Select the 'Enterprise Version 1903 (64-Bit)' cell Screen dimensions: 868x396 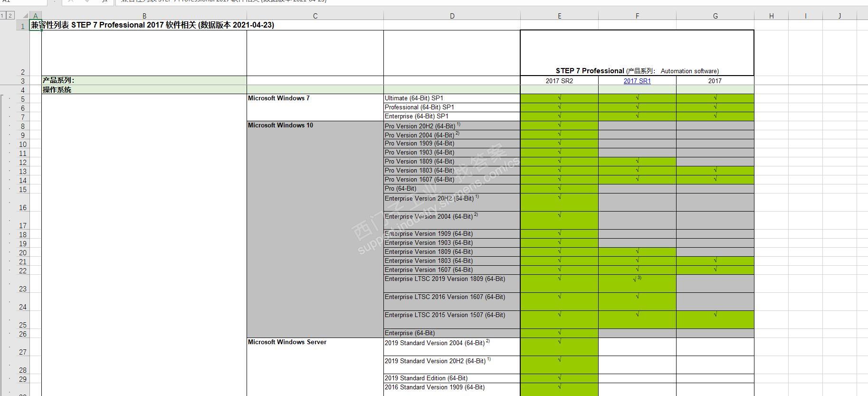(452, 243)
